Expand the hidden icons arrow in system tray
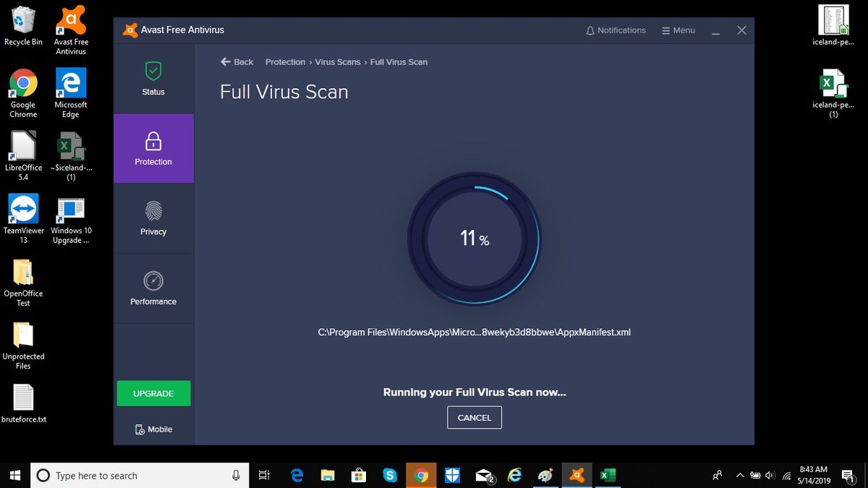The width and height of the screenshot is (868, 488). tap(740, 475)
